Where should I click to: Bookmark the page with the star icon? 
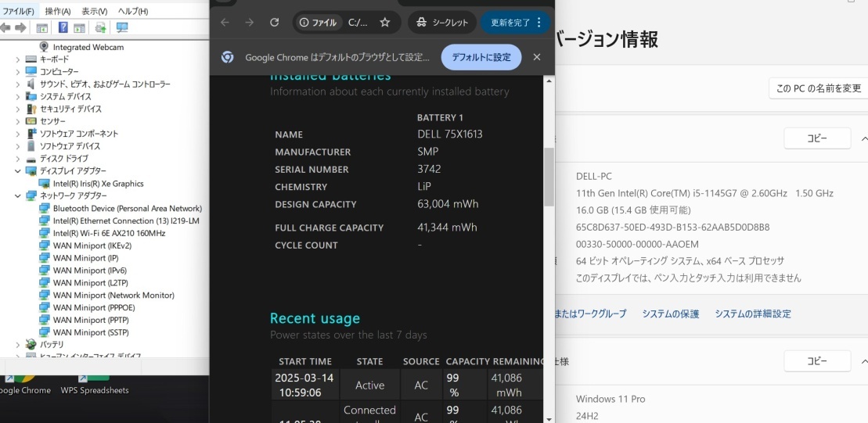click(x=385, y=23)
